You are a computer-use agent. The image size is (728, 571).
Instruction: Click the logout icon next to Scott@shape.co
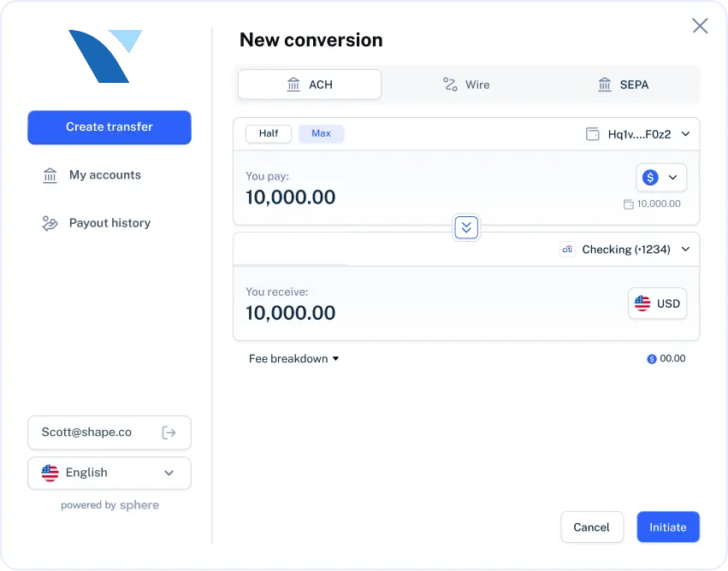pyautogui.click(x=169, y=433)
